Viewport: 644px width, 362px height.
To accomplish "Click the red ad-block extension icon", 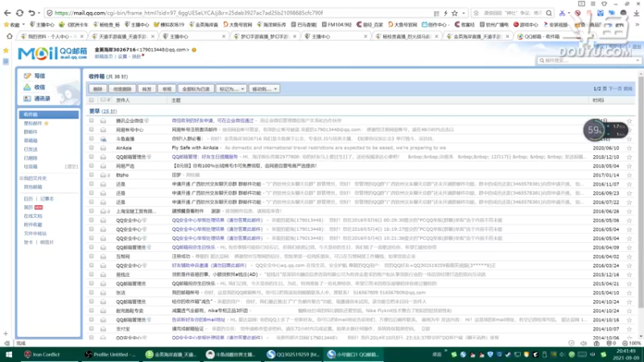I will [577, 13].
